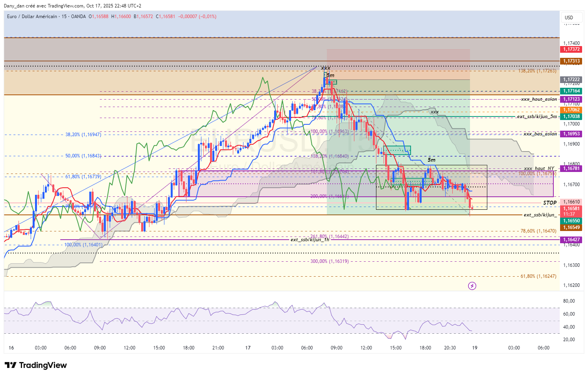Click the 1,16200 price axis tick
This screenshot has width=588, height=377.
click(571, 285)
